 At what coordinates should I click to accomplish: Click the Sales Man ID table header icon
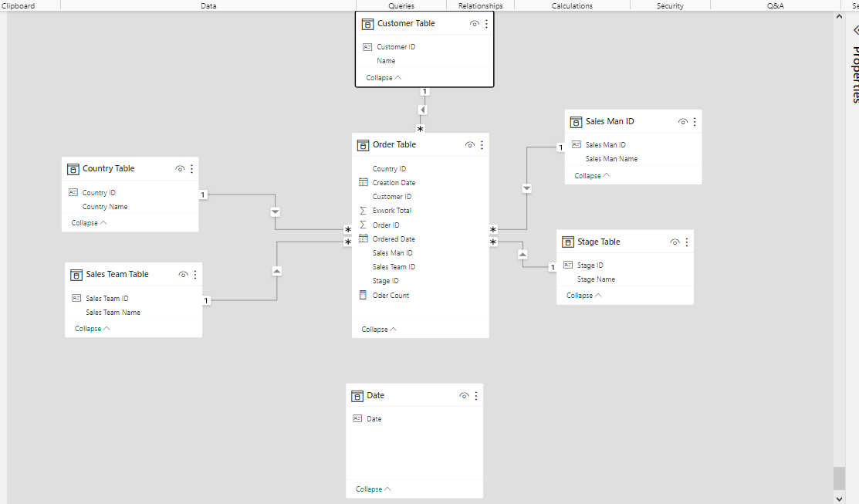[x=576, y=122]
